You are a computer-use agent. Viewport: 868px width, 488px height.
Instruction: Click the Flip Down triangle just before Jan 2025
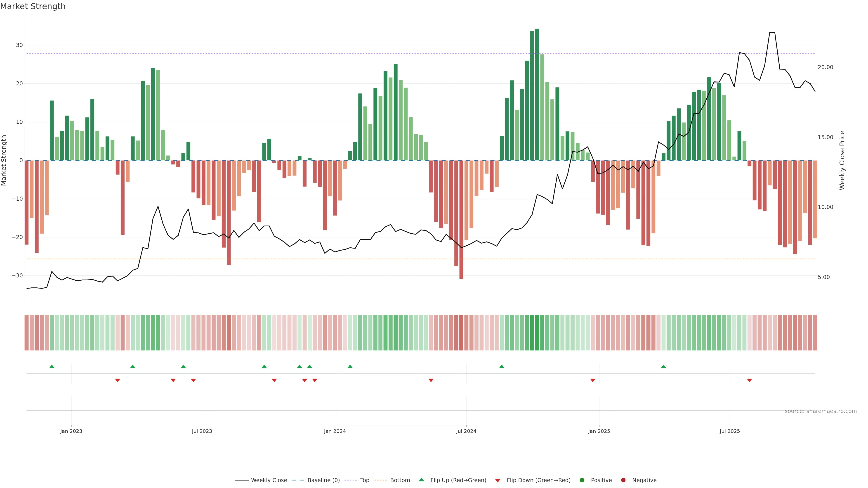click(592, 380)
